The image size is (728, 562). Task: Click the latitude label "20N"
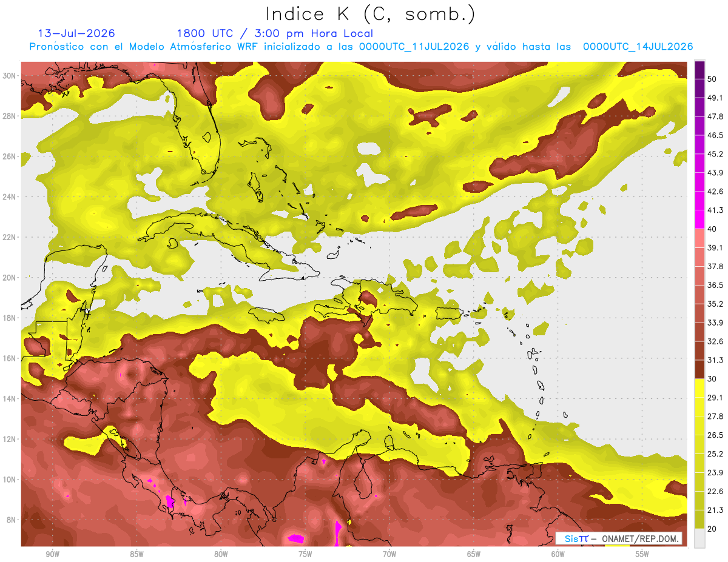tap(10, 278)
